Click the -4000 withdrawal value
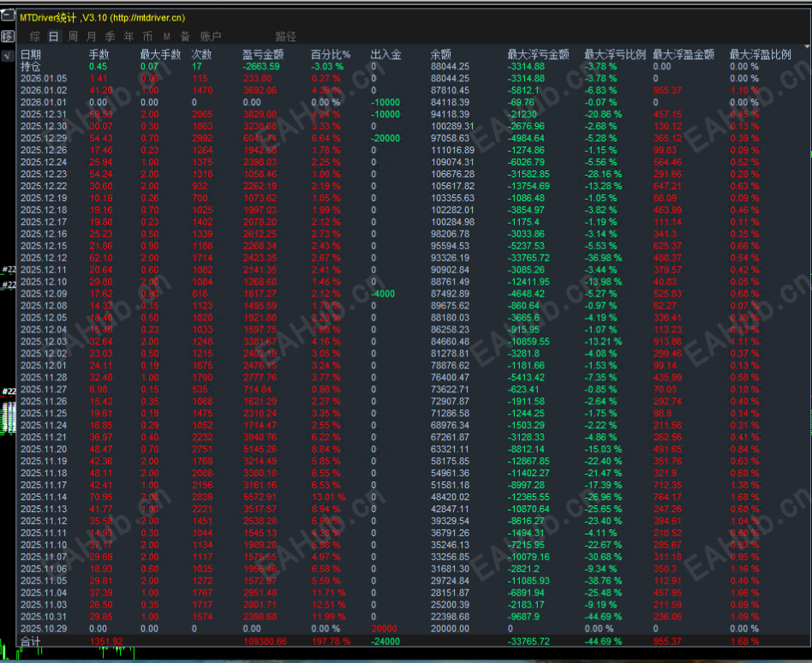 383,294
